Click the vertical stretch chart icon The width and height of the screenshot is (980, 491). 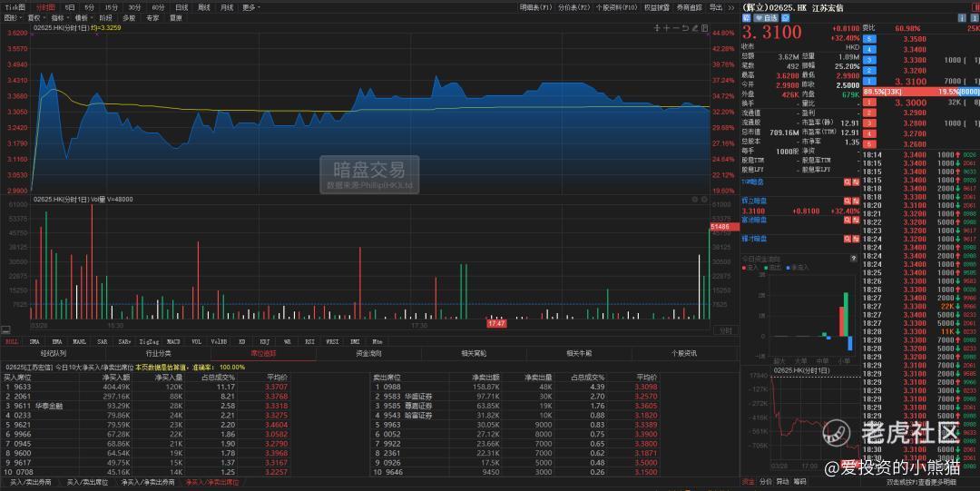pyautogui.click(x=657, y=28)
